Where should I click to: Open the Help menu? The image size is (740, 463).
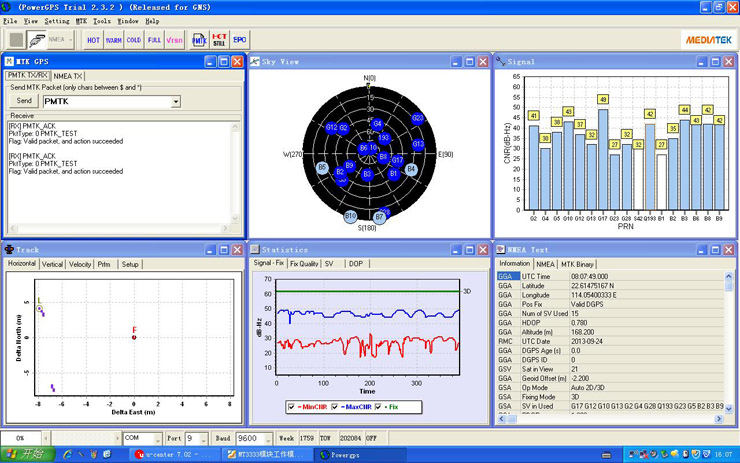coord(152,21)
